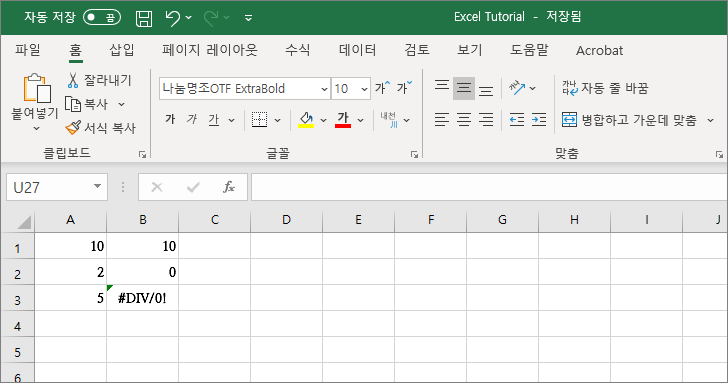Expand the underline style dropdown arrow
The height and width of the screenshot is (383, 728).
pos(231,121)
